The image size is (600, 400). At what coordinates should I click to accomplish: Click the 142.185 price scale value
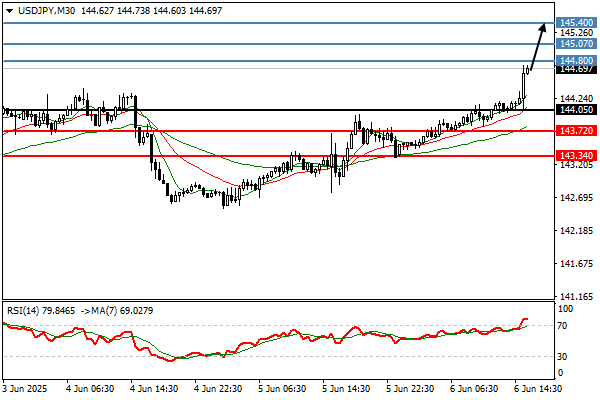576,231
